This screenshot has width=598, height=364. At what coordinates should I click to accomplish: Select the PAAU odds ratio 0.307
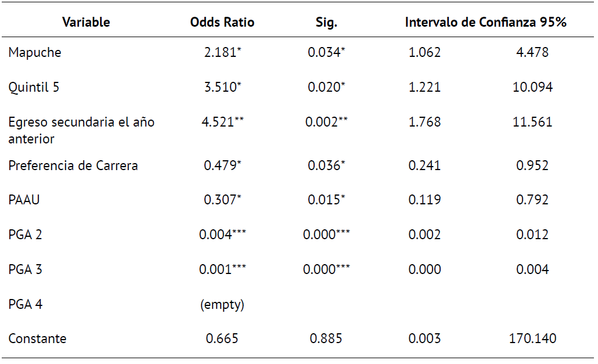tap(221, 200)
